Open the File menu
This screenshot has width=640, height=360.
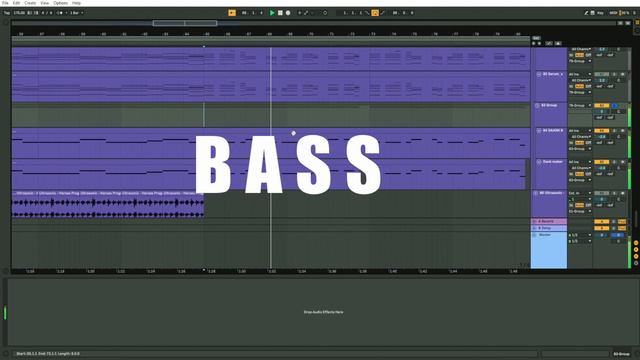point(5,3)
